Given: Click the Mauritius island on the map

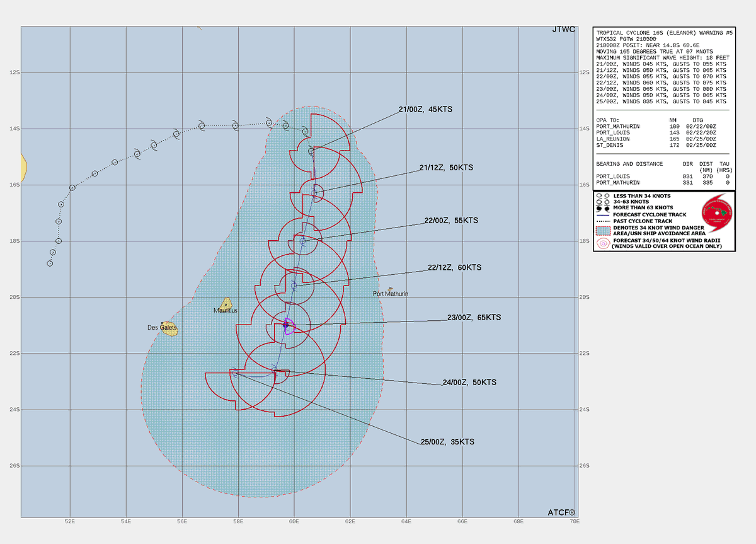Looking at the screenshot, I should (x=226, y=303).
